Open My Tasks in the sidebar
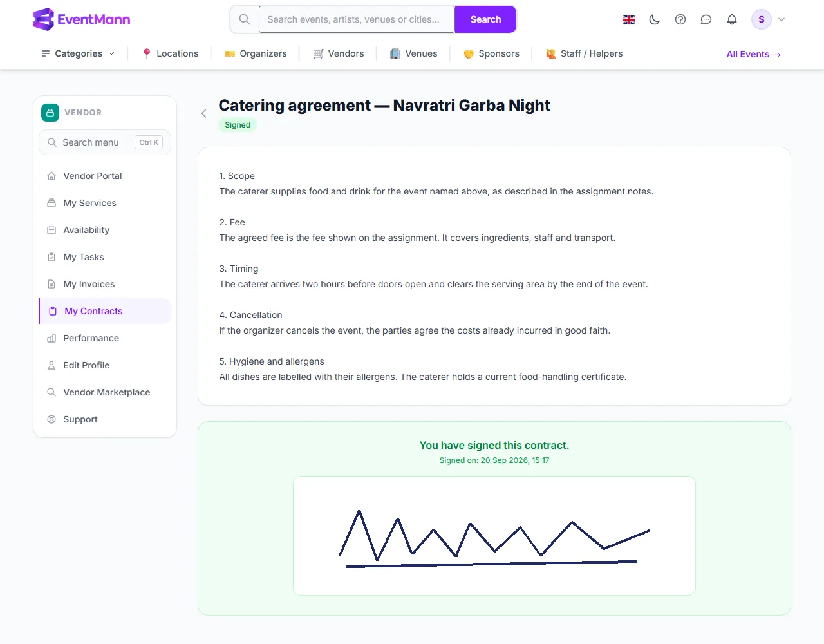The height and width of the screenshot is (644, 824). [105, 257]
